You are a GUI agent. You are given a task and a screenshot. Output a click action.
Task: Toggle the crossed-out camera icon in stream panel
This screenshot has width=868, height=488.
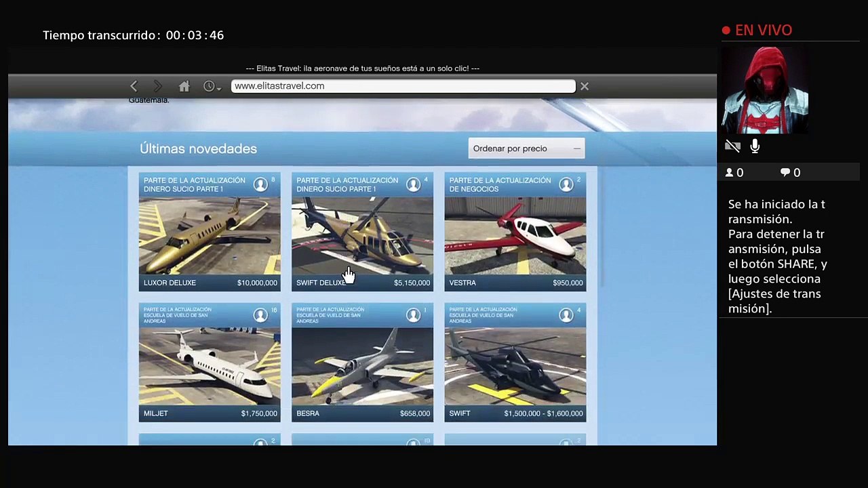[732, 146]
